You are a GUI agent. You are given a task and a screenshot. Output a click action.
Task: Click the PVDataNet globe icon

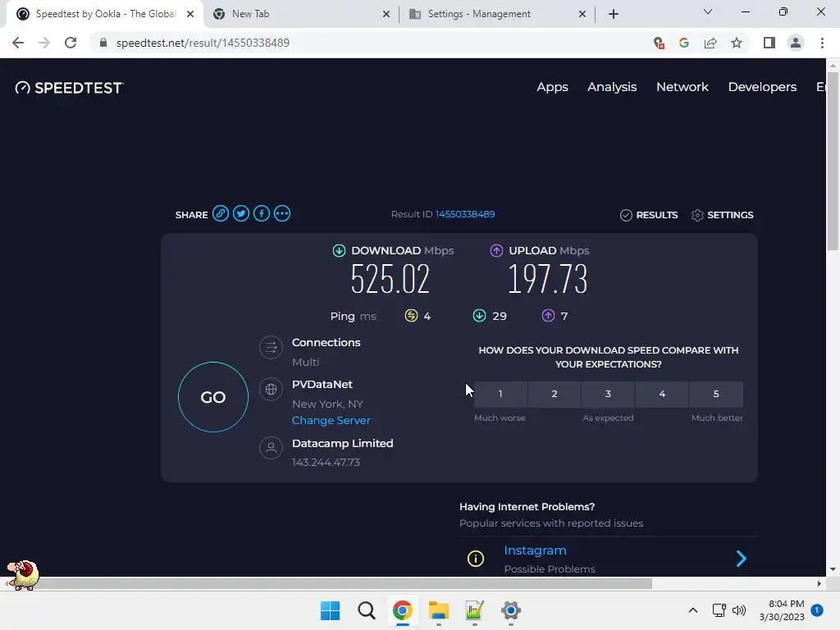(271, 390)
